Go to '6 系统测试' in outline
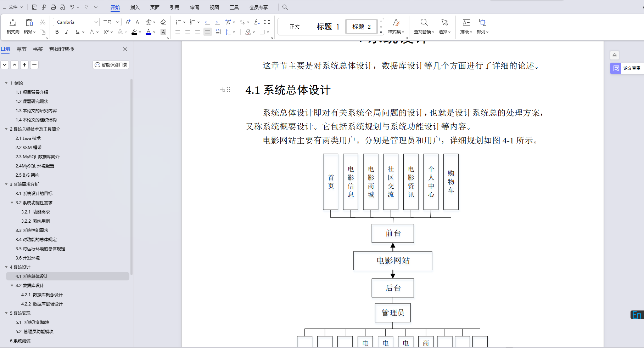644x348 pixels. [20, 341]
